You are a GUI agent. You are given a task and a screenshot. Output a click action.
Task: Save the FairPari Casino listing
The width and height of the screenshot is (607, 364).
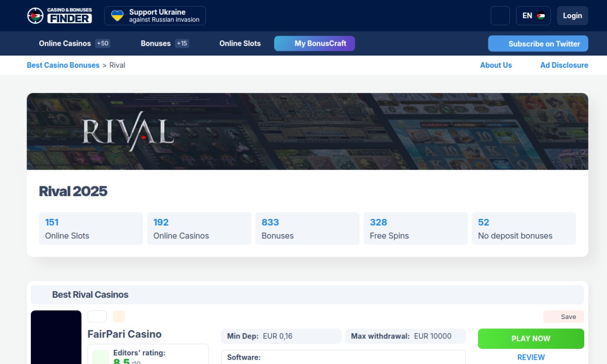click(x=564, y=317)
